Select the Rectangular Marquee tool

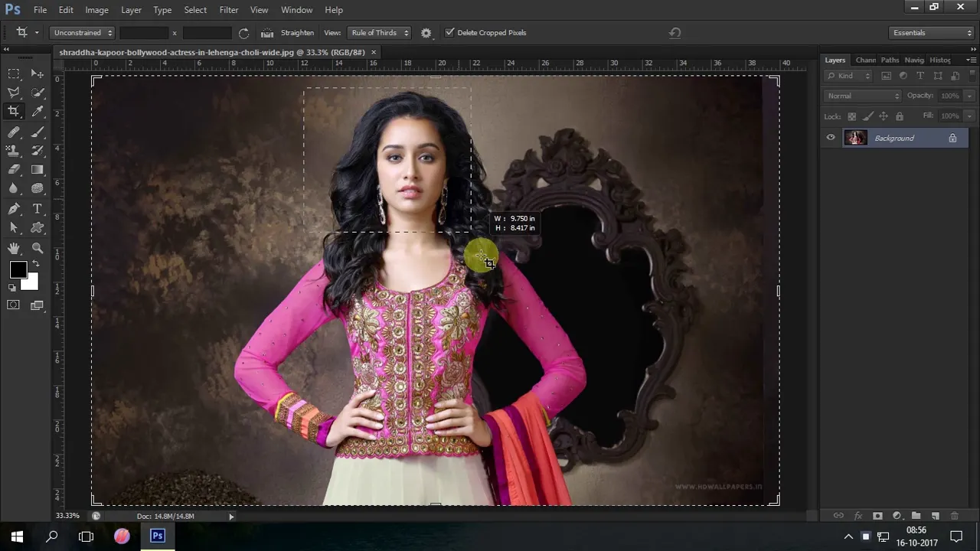[14, 73]
